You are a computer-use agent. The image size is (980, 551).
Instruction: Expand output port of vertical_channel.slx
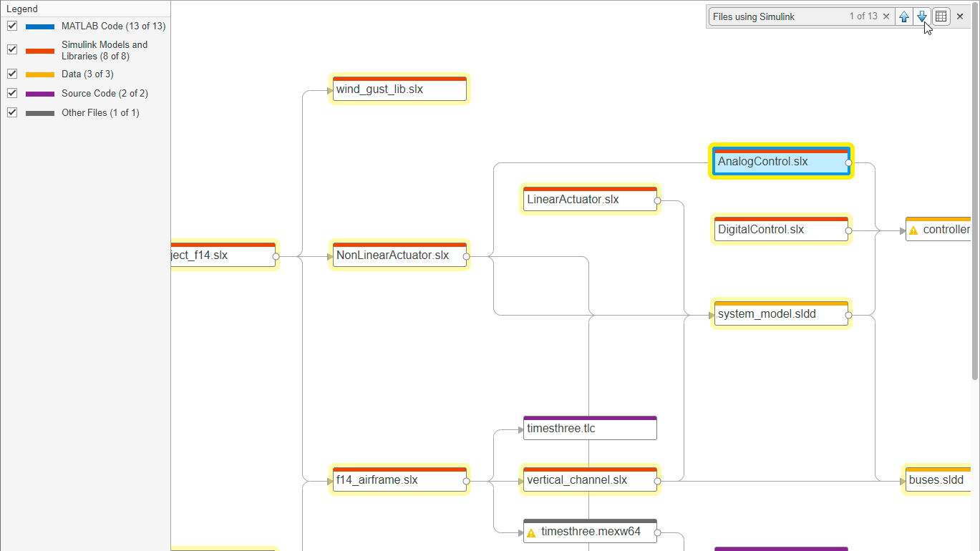click(x=657, y=482)
